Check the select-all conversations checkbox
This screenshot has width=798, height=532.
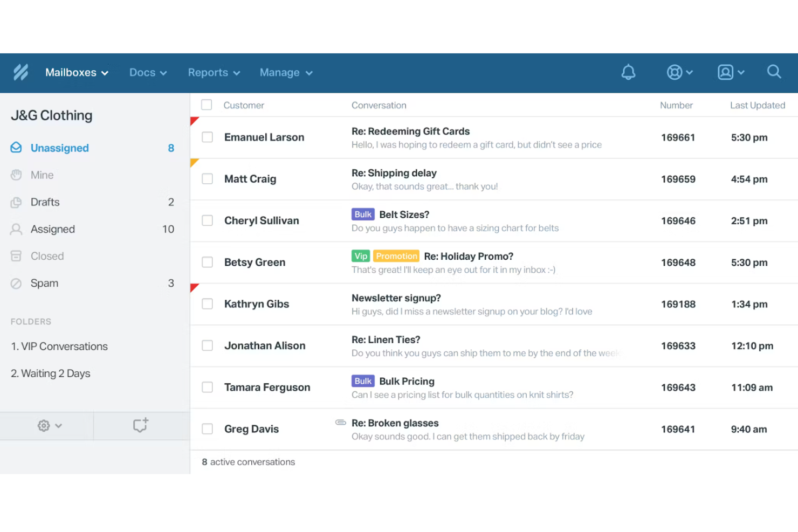point(207,105)
